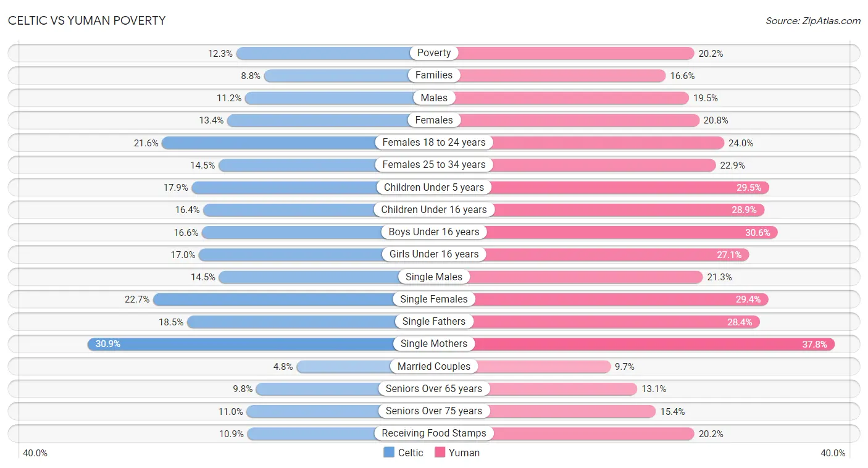Click the Seniors Over 65 years label
Image resolution: width=868 pixels, height=468 pixels.
pyautogui.click(x=434, y=388)
